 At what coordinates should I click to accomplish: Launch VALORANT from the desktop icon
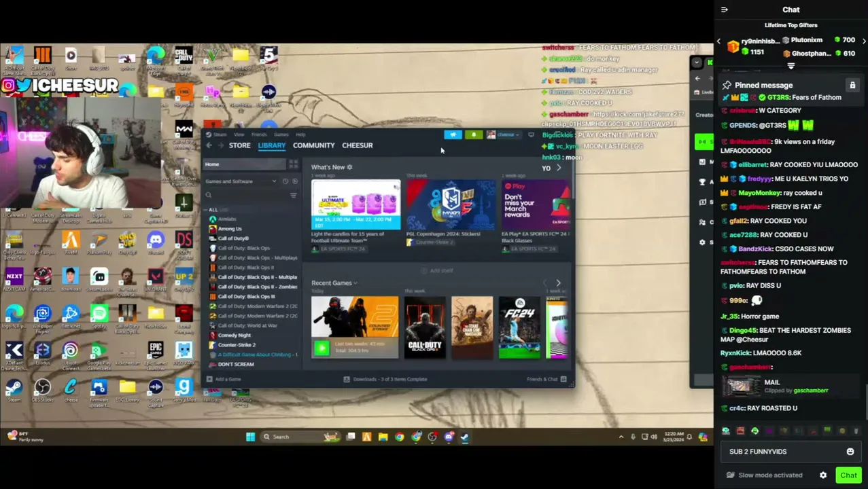tap(156, 278)
